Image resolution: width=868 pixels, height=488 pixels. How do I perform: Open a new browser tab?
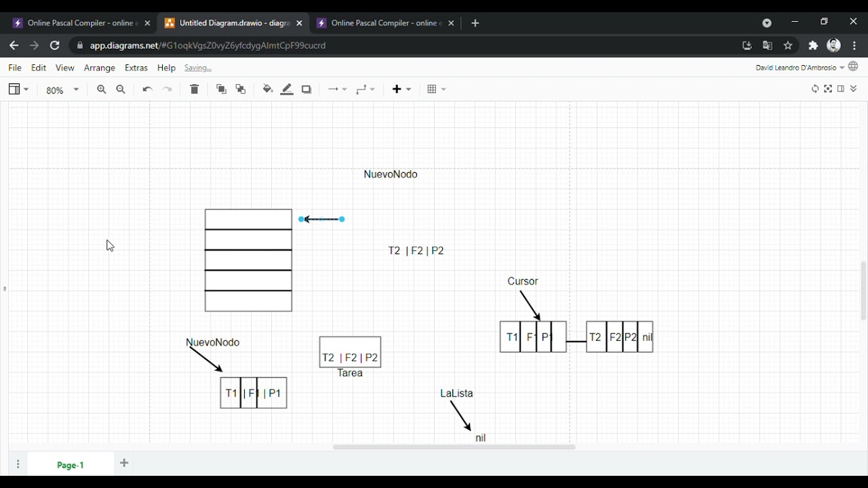475,23
